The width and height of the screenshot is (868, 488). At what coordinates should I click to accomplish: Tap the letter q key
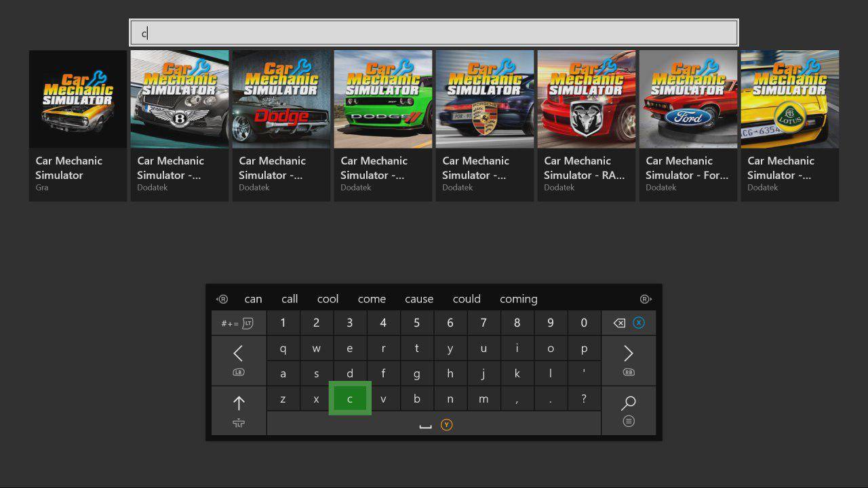tap(283, 349)
